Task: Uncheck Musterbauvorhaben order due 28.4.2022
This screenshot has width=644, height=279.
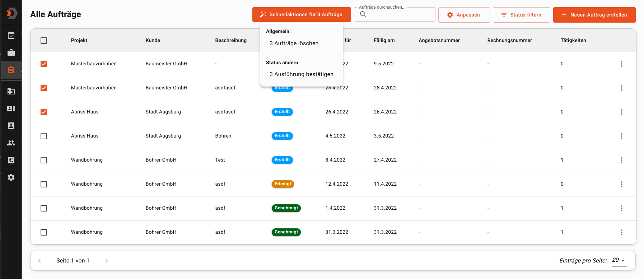Action: coord(44,88)
